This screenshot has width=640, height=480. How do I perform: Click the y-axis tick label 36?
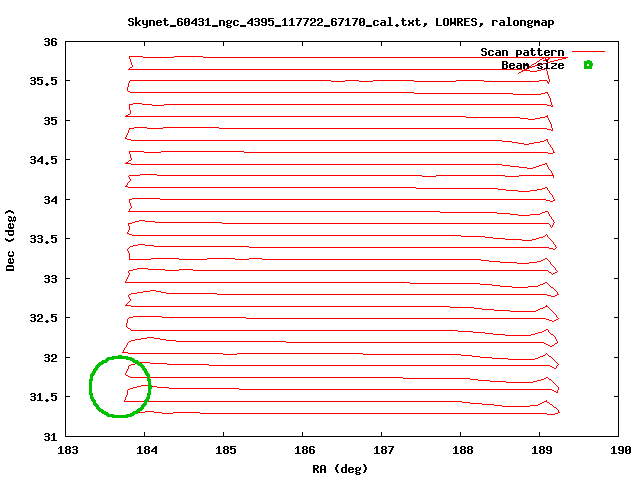[51, 42]
